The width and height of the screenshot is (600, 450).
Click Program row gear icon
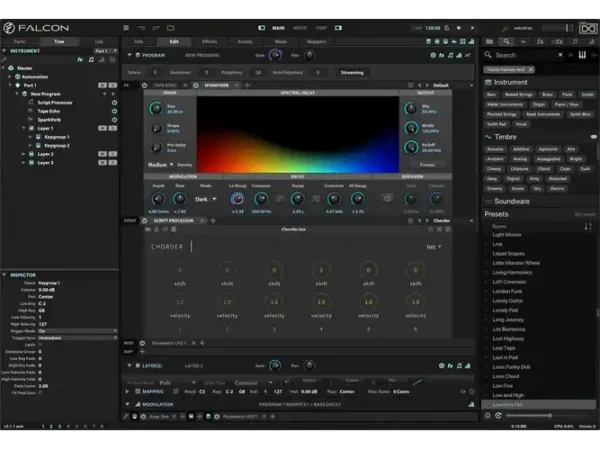pyautogui.click(x=433, y=55)
